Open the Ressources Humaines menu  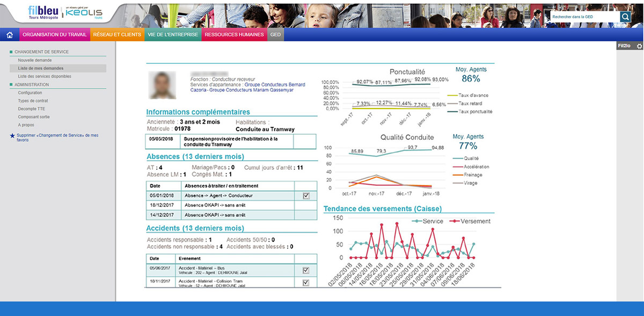pos(235,35)
